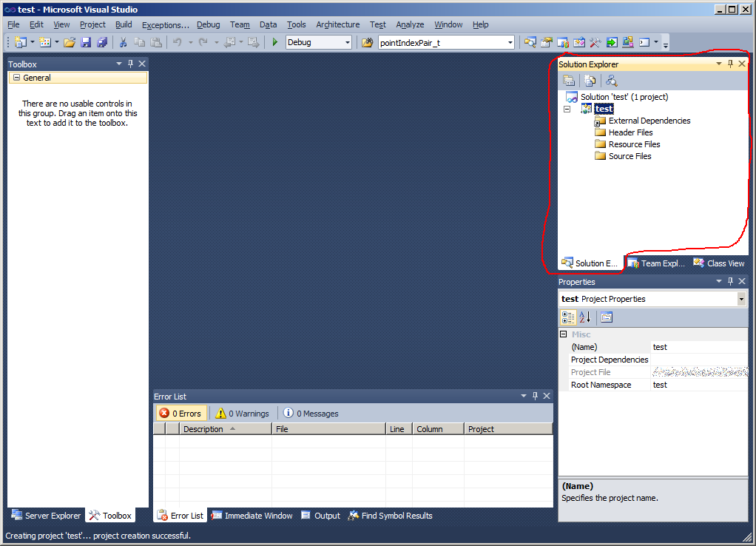
Task: Click the Copy icon in toolbar
Action: tap(139, 42)
